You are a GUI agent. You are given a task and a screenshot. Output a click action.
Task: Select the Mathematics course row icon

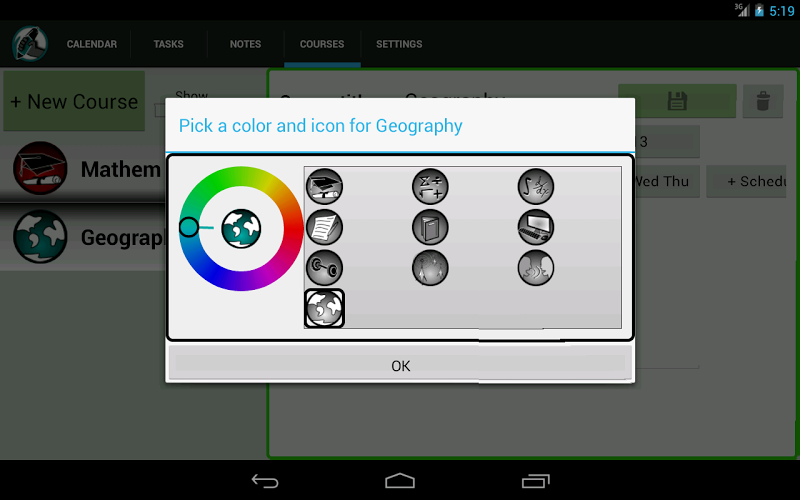pos(40,168)
